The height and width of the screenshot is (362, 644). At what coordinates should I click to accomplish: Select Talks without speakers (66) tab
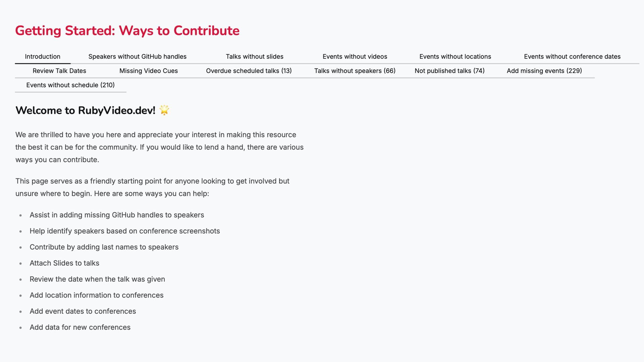[355, 71]
